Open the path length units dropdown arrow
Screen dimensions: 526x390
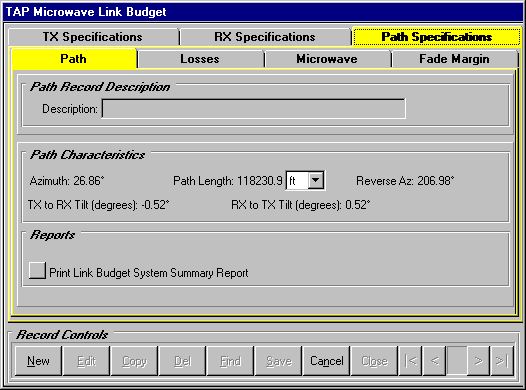pos(315,180)
